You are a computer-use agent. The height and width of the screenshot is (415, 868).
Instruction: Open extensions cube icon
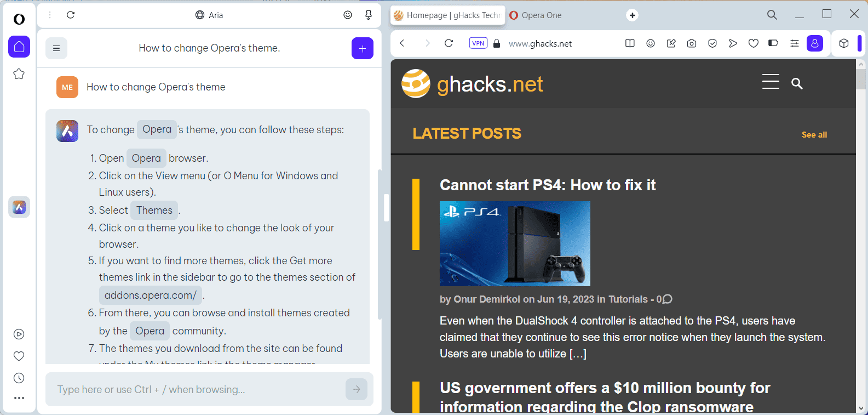[x=844, y=43]
